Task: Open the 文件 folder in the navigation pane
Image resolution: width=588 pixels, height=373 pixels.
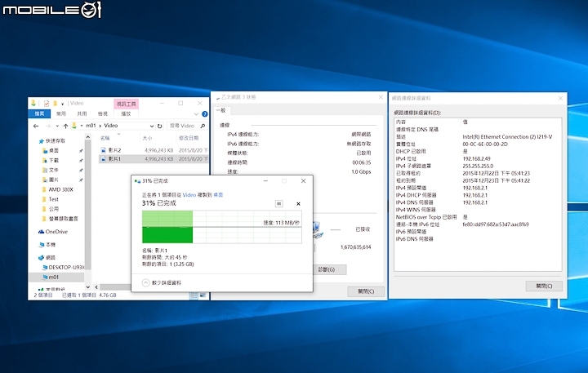Action: point(54,170)
